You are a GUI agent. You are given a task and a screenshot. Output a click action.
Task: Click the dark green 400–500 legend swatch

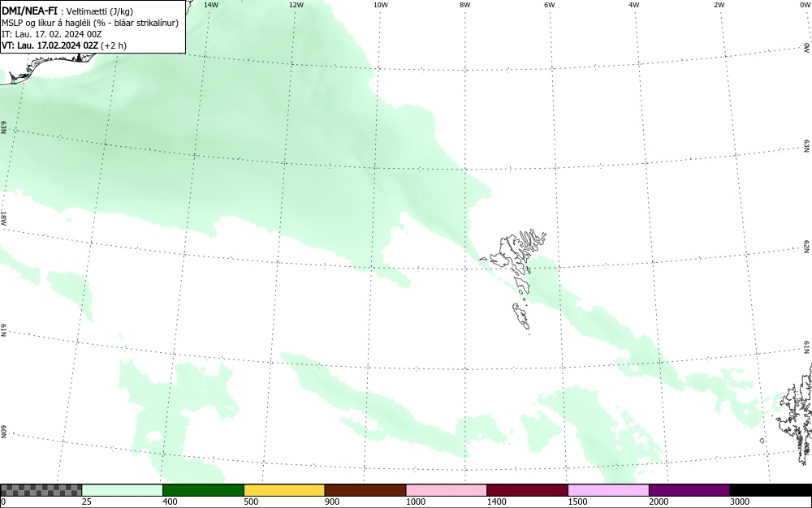pos(203,490)
